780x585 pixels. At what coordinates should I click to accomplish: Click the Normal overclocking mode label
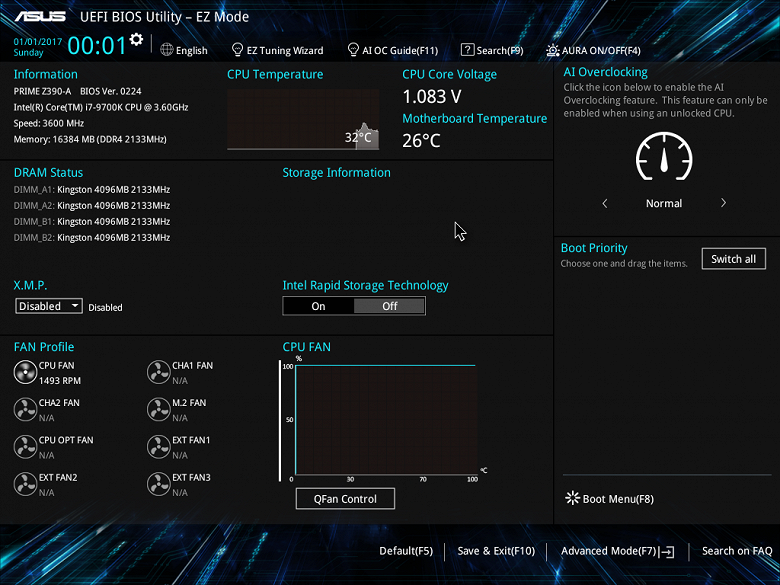tap(664, 203)
